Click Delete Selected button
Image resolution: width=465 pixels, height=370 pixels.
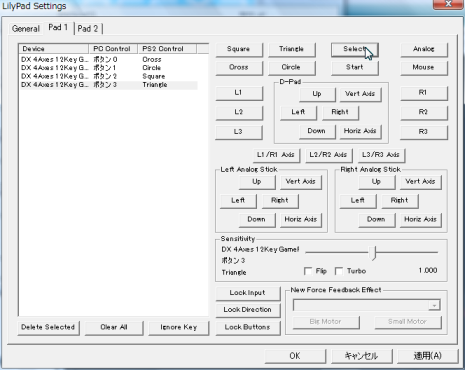[48, 328]
